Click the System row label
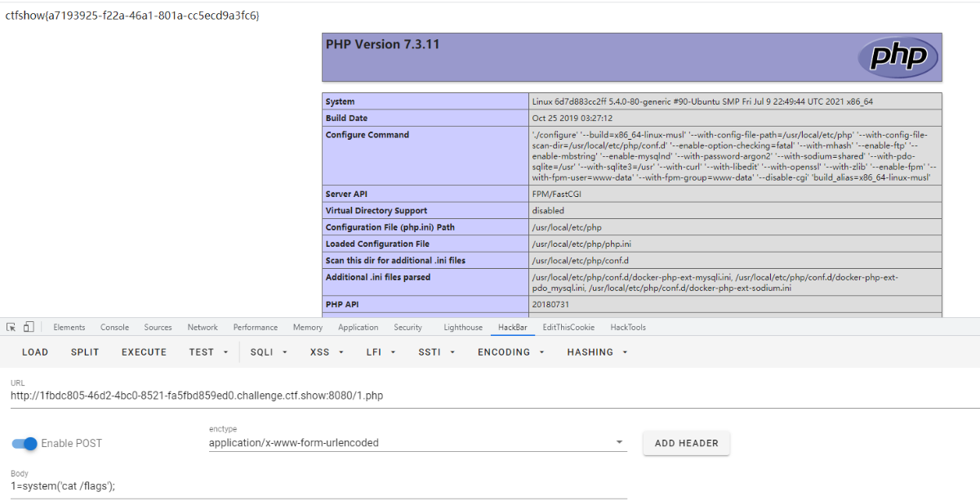 click(x=341, y=102)
